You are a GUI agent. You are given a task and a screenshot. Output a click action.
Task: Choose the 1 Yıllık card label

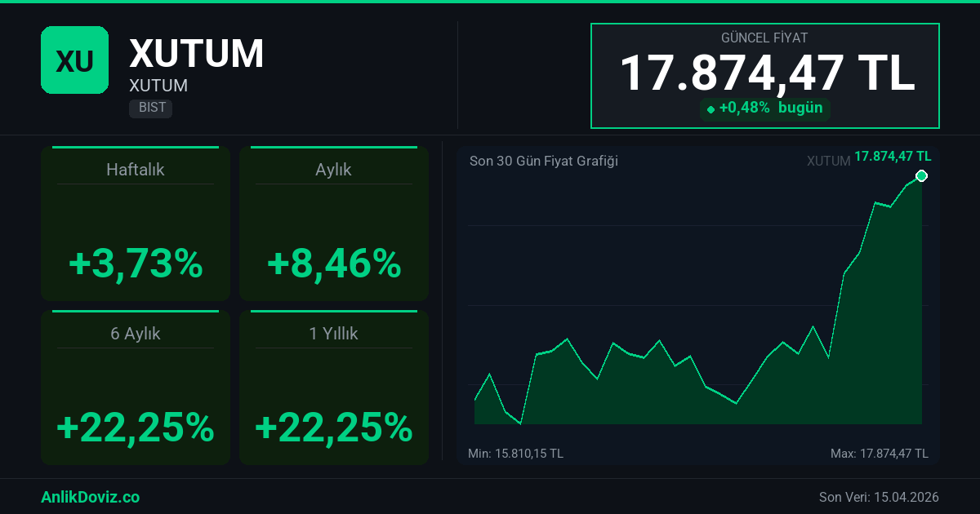333,334
